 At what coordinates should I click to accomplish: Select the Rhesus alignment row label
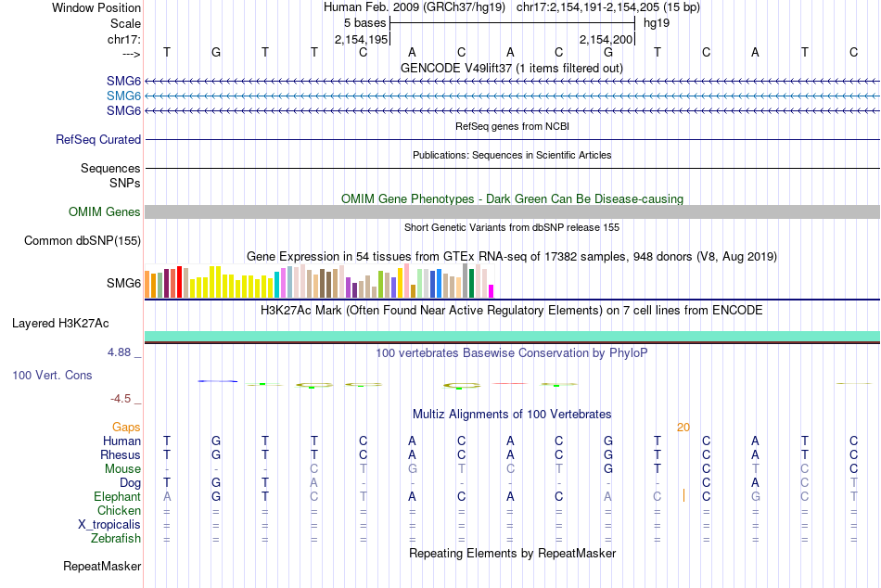[x=121, y=454]
